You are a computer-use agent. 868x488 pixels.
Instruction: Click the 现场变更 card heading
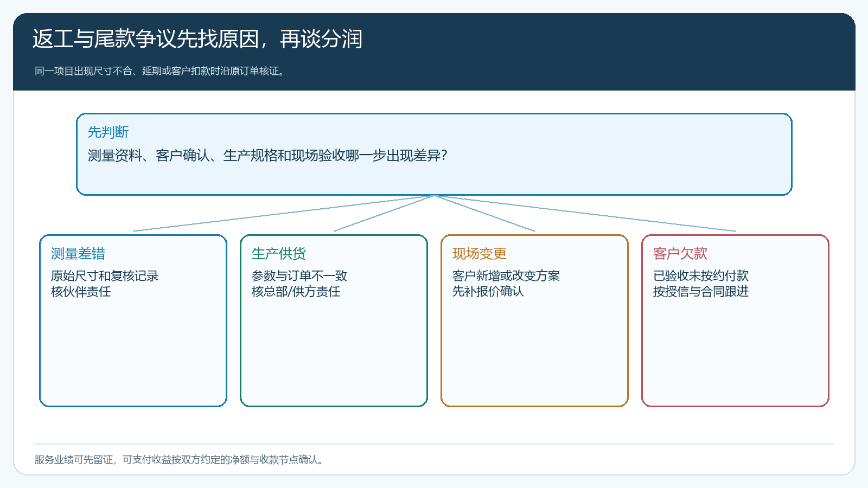tap(480, 254)
